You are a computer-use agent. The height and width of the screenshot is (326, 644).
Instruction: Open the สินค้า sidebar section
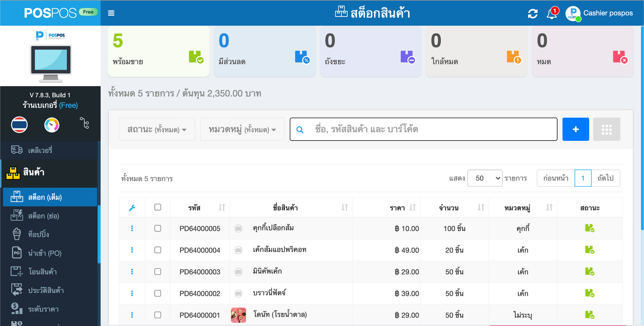tap(48, 172)
